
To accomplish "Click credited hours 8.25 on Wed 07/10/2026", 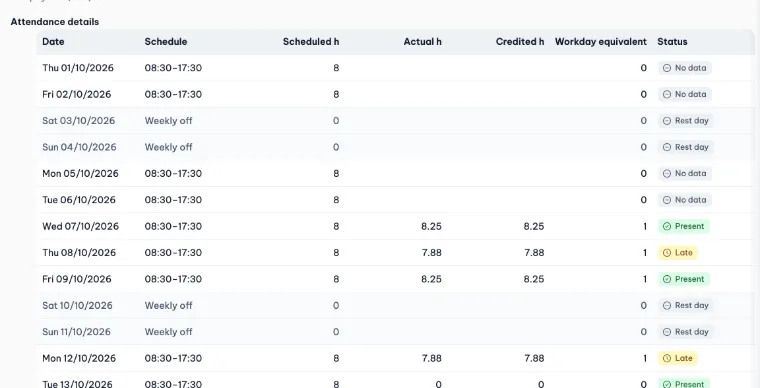I will 534,226.
